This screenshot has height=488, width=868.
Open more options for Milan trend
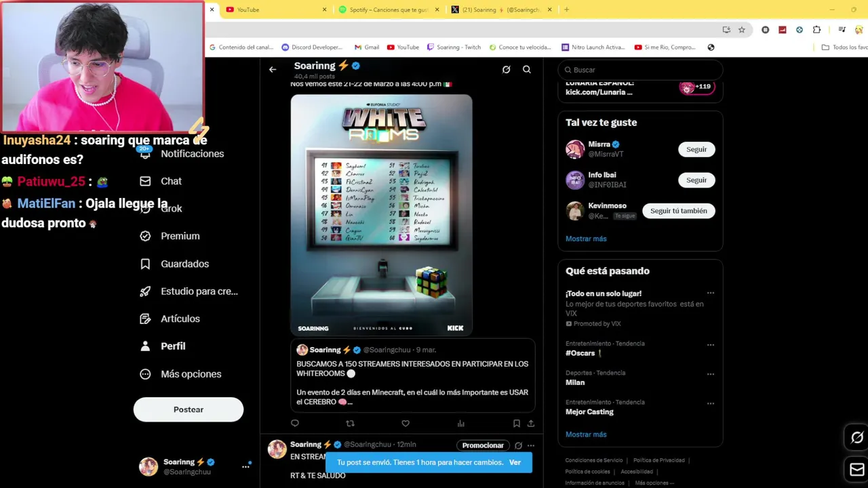coord(711,374)
